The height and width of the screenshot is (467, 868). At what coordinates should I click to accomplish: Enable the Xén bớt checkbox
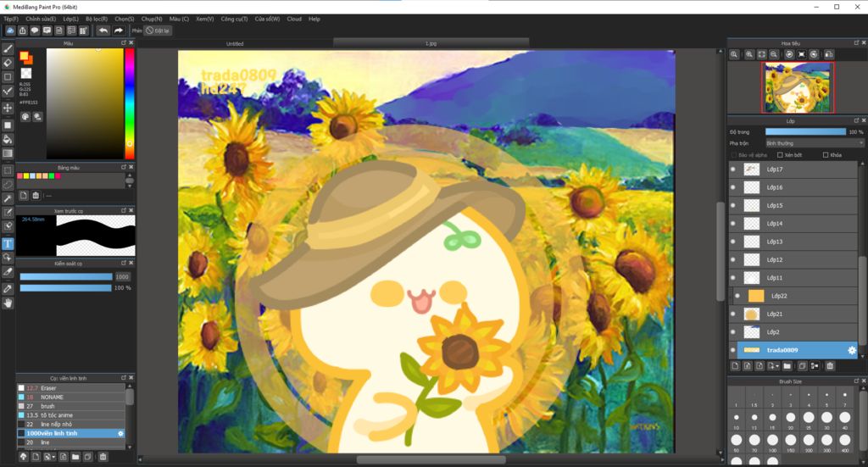pos(780,155)
